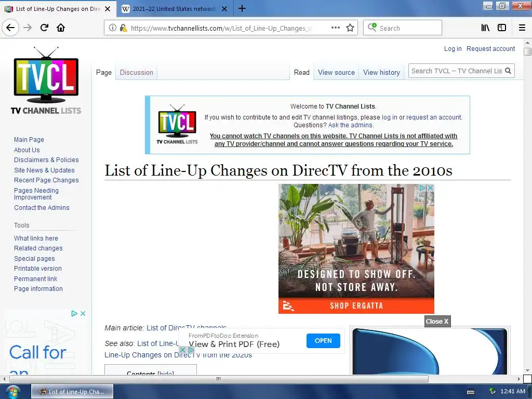Click the forward navigation arrow
The image size is (532, 399).
28,28
